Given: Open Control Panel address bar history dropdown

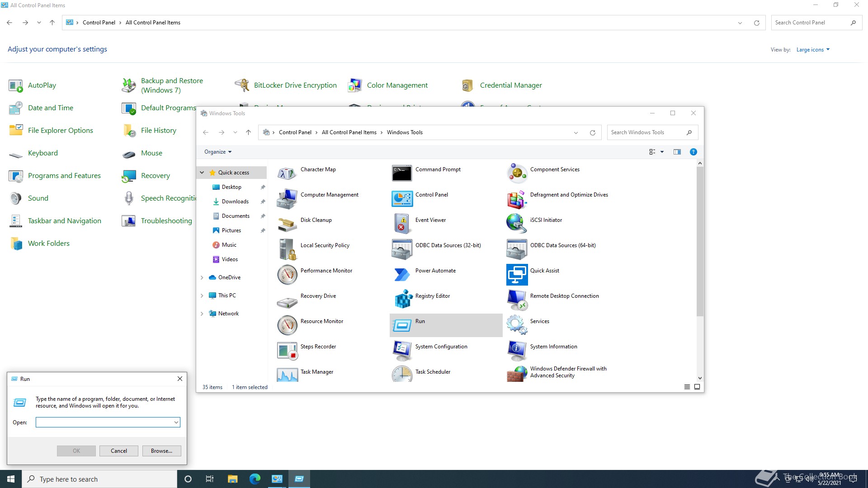Looking at the screenshot, I should pyautogui.click(x=740, y=23).
